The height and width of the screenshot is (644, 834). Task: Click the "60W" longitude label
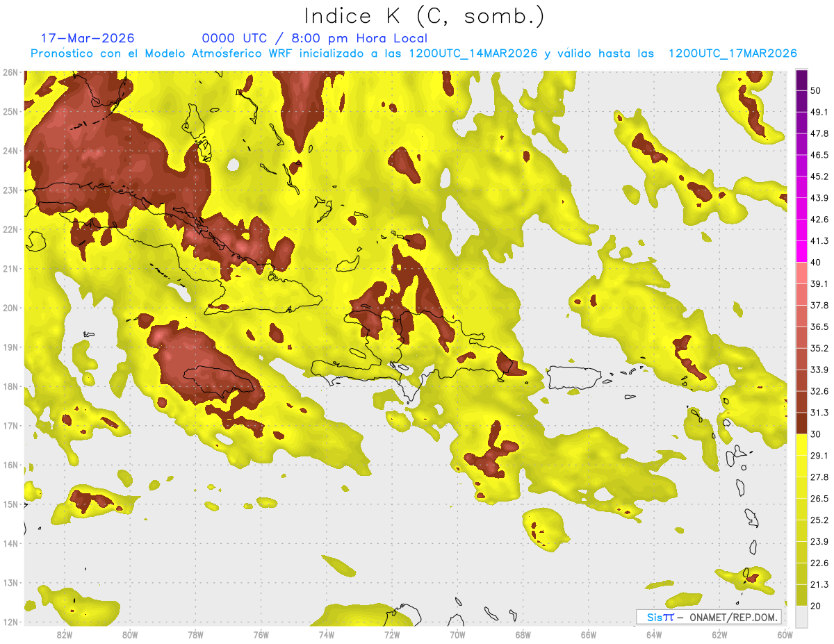(785, 635)
